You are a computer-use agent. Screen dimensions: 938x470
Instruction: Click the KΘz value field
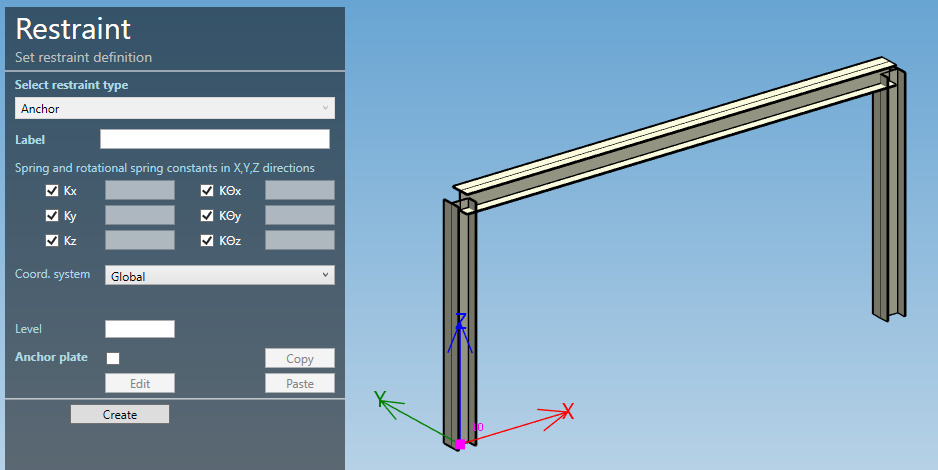pyautogui.click(x=300, y=240)
